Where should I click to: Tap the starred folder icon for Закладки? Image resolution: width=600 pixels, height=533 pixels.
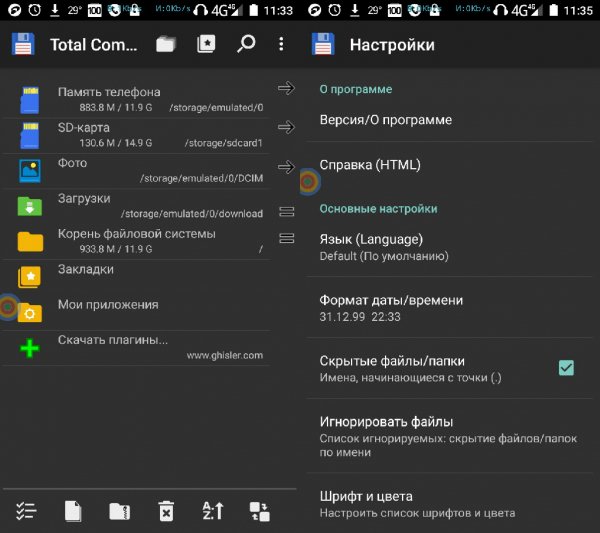pos(29,277)
